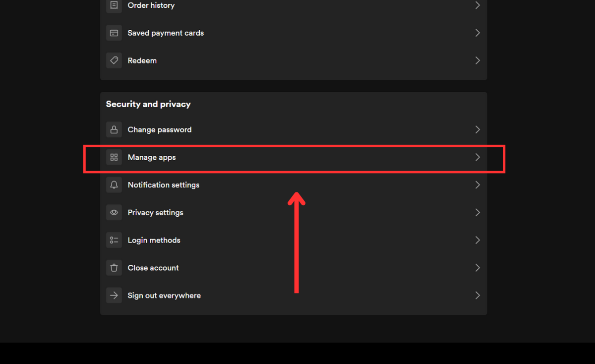Open the Redeem option label

pos(142,61)
